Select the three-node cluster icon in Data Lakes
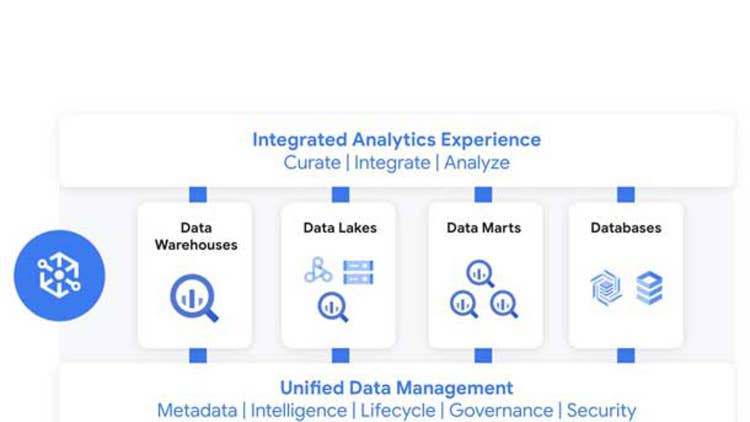 click(318, 271)
